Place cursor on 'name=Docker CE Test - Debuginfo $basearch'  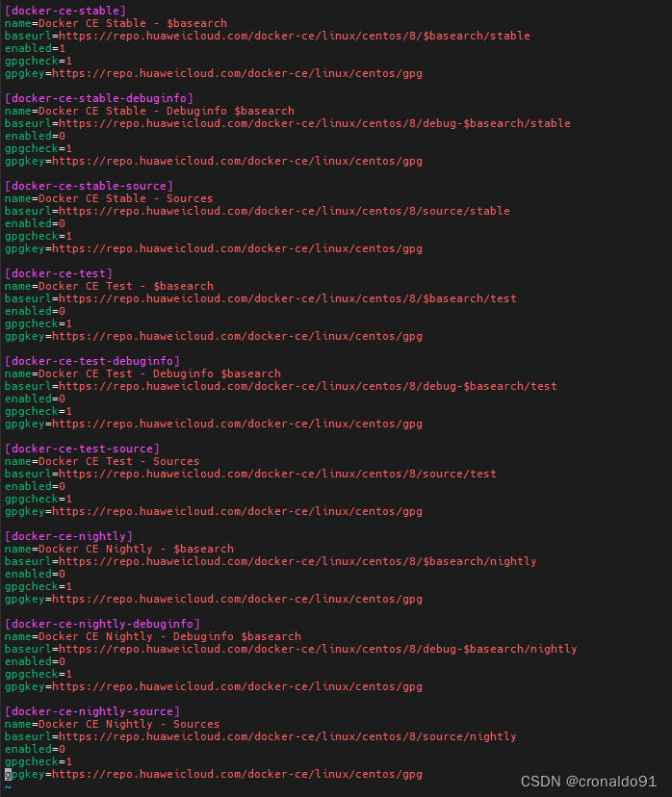tap(142, 373)
